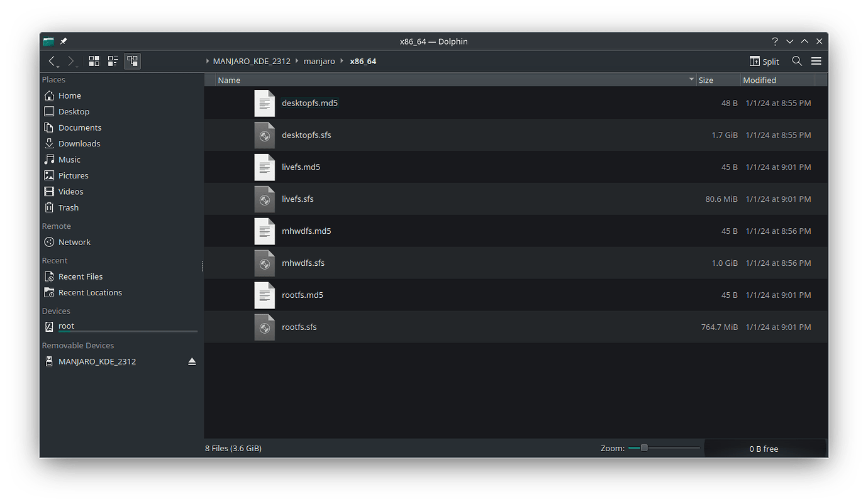The image size is (868, 504).
Task: Switch to Icons view mode
Action: tap(94, 61)
